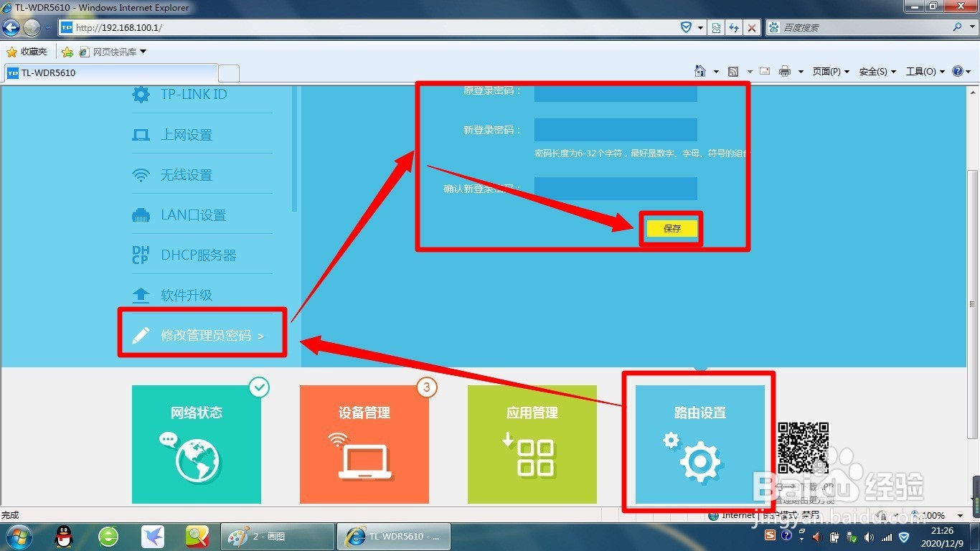Image resolution: width=980 pixels, height=551 pixels.
Task: Click the refresh page icon
Action: coord(734,27)
